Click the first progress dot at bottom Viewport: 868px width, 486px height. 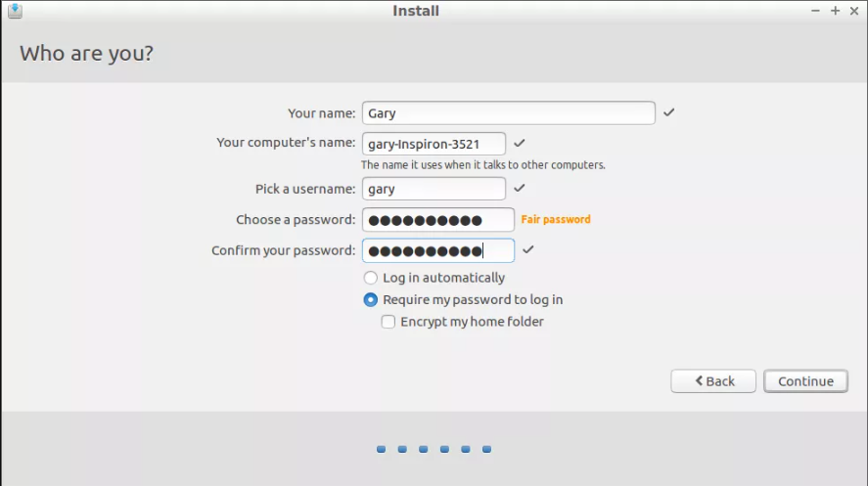381,449
